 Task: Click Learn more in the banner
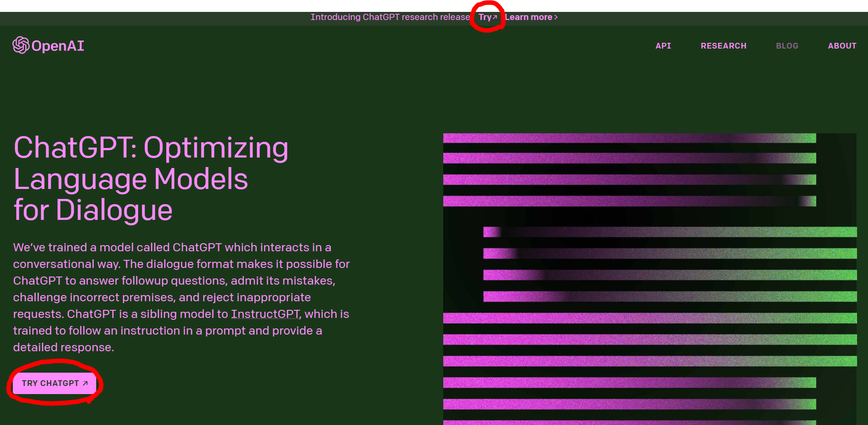coord(531,17)
